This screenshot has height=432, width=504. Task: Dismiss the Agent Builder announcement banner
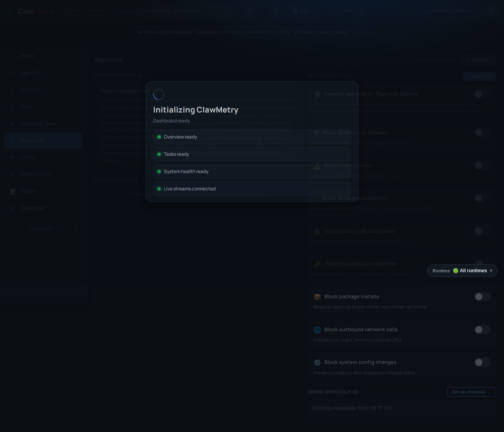tap(370, 32)
